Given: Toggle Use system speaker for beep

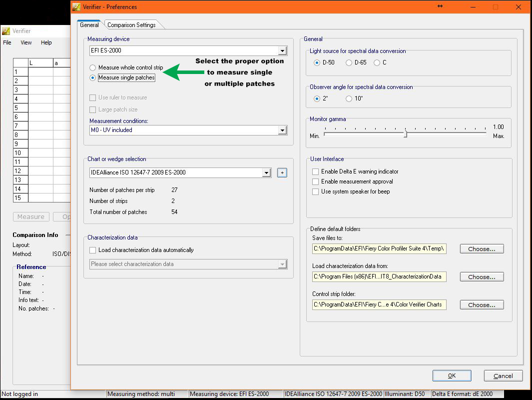Looking at the screenshot, I should tap(316, 192).
